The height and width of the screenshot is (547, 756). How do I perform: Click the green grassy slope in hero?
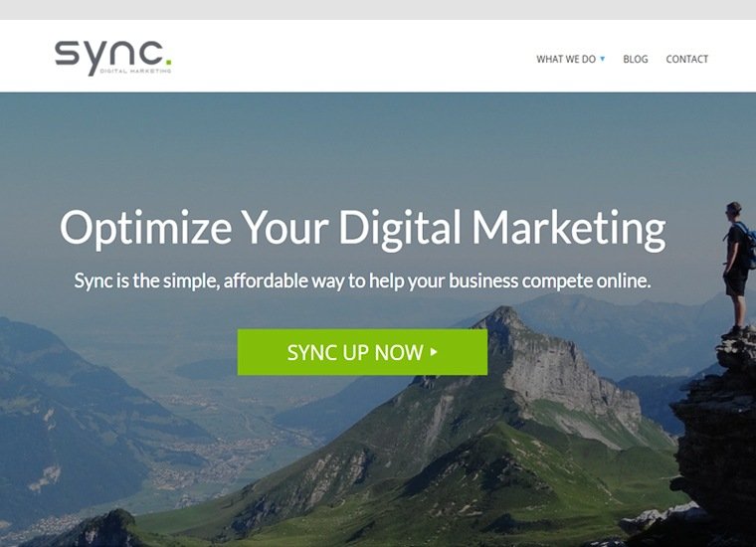point(482,482)
